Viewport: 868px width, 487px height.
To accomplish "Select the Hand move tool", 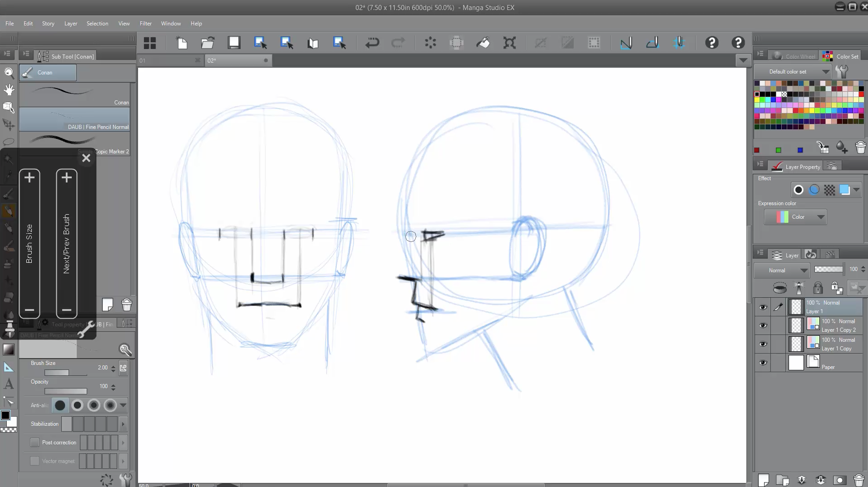I will [9, 90].
